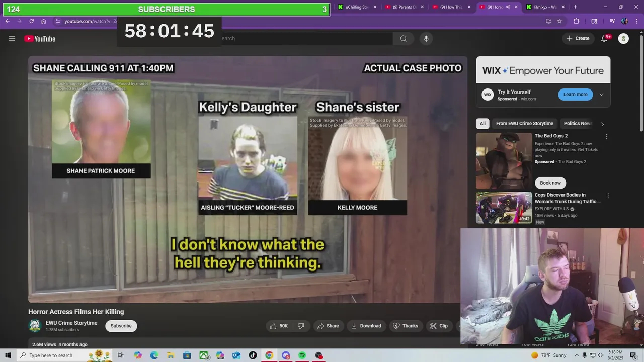
Task: Open volume control in system tray
Action: [x=601, y=355]
